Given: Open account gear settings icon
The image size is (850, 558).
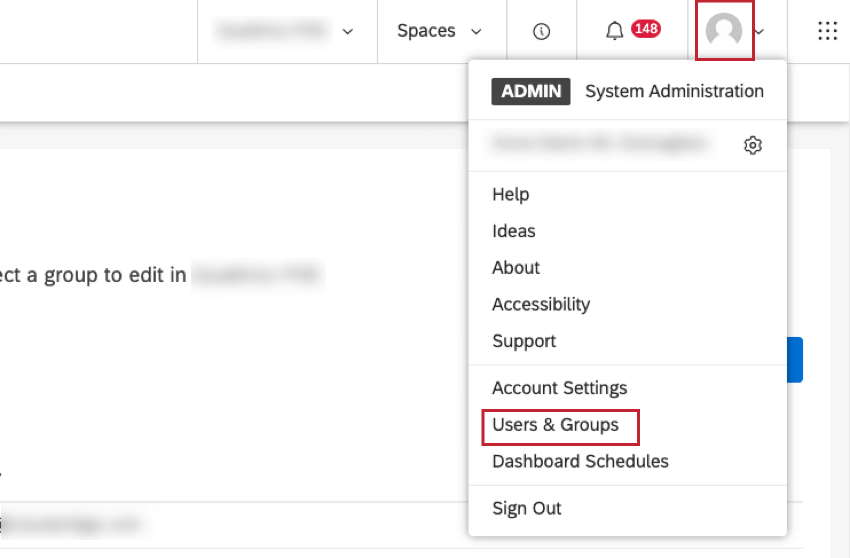Looking at the screenshot, I should 753,145.
